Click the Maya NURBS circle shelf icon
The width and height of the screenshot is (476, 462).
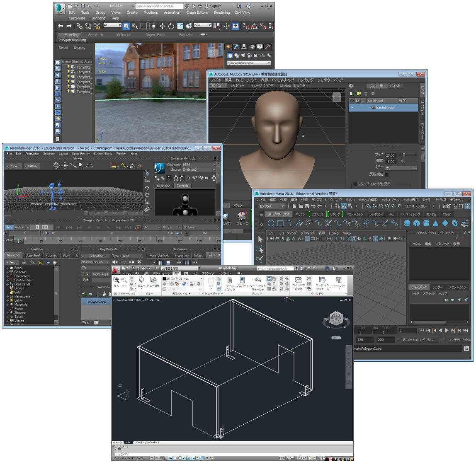pyautogui.click(x=271, y=224)
